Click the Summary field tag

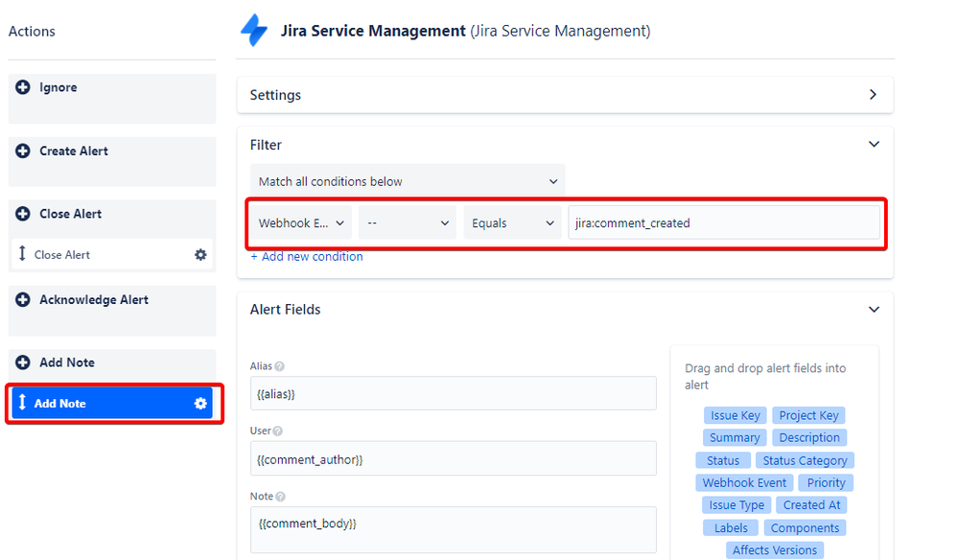(x=735, y=437)
